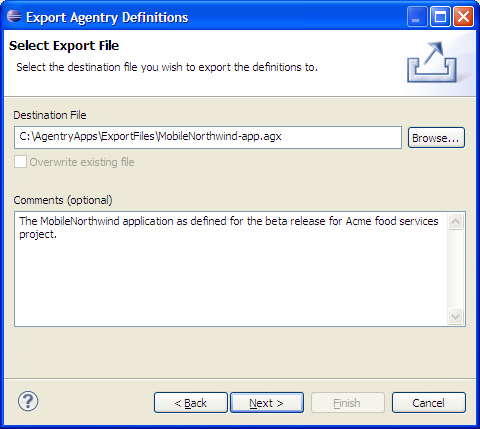Click the disabled Finish button

[x=348, y=403]
